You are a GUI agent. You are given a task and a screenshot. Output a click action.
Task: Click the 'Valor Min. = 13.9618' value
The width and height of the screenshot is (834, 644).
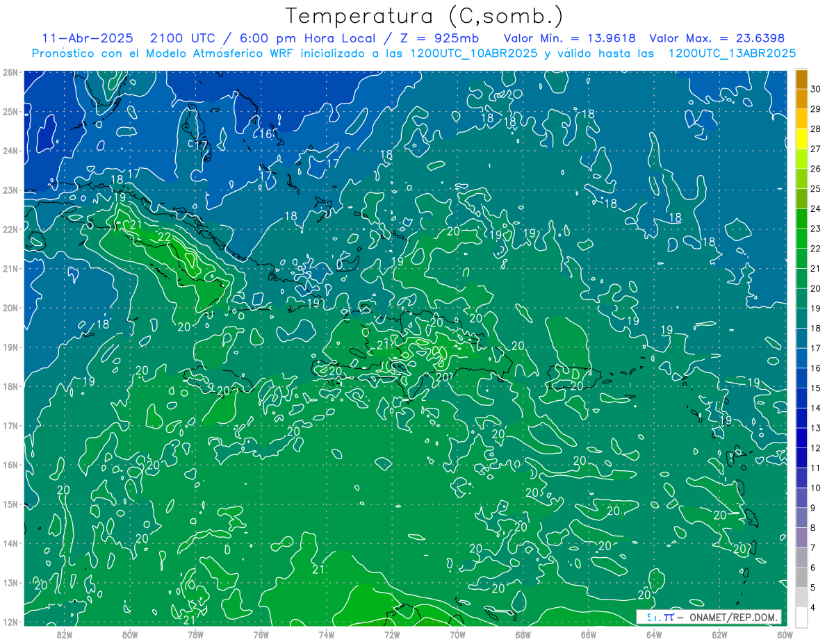pos(570,38)
